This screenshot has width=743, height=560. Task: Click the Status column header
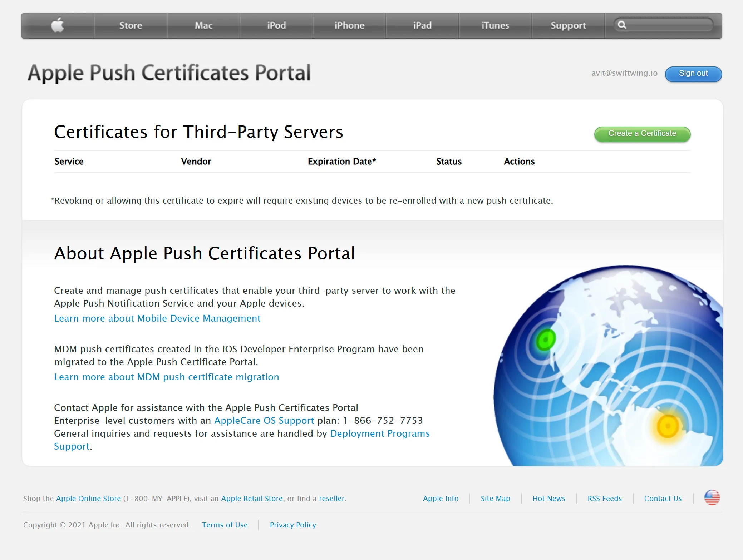449,162
